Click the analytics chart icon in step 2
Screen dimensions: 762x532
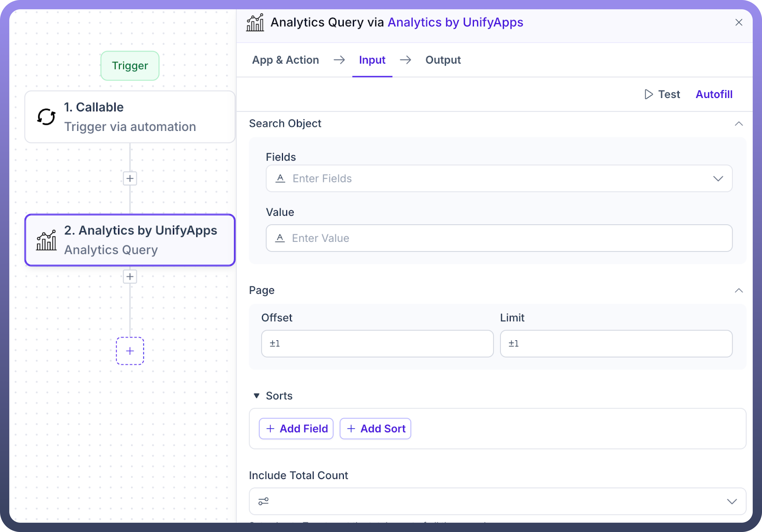coord(46,240)
